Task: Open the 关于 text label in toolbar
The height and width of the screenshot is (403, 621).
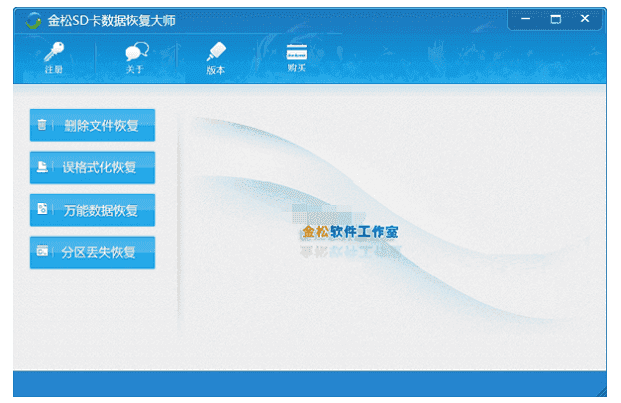Action: [x=135, y=70]
